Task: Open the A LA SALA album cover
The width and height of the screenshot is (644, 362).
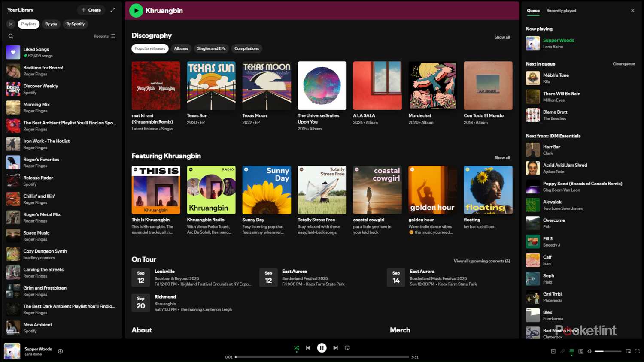Action: [x=377, y=85]
